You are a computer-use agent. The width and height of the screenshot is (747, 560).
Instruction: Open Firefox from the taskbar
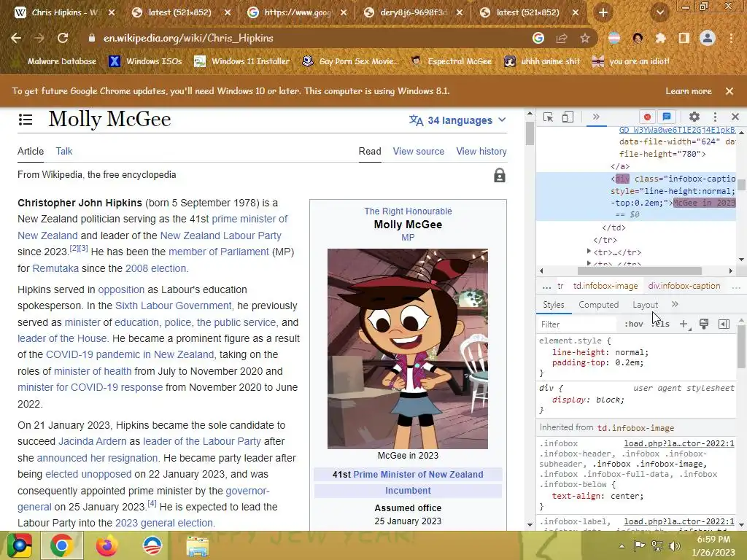click(107, 545)
